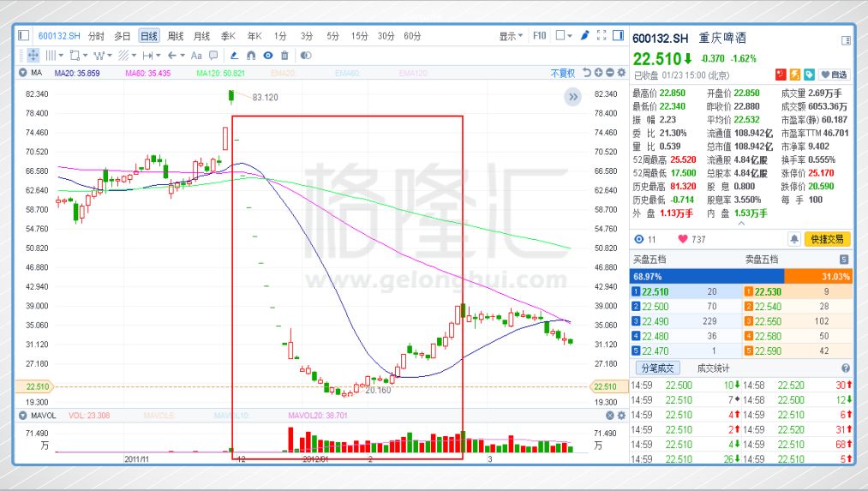The width and height of the screenshot is (868, 491).
Task: Select the 日线 daily chart tab
Action: pyautogui.click(x=149, y=36)
